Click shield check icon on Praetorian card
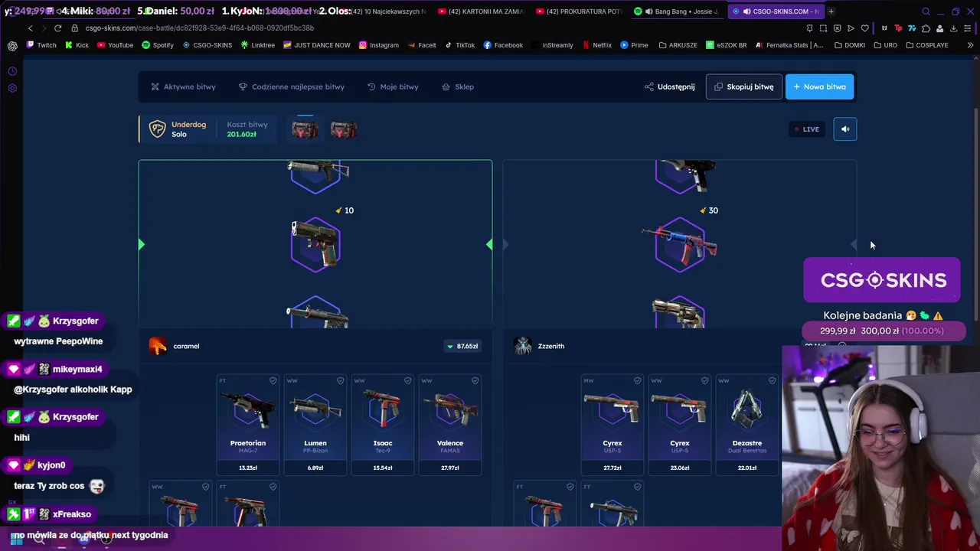980x551 pixels. [273, 380]
